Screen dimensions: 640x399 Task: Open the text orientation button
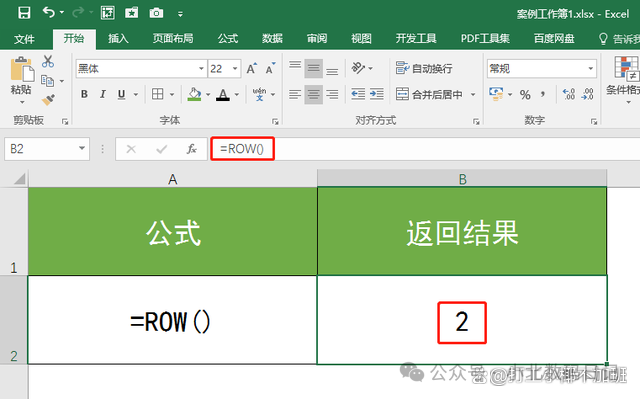(358, 68)
